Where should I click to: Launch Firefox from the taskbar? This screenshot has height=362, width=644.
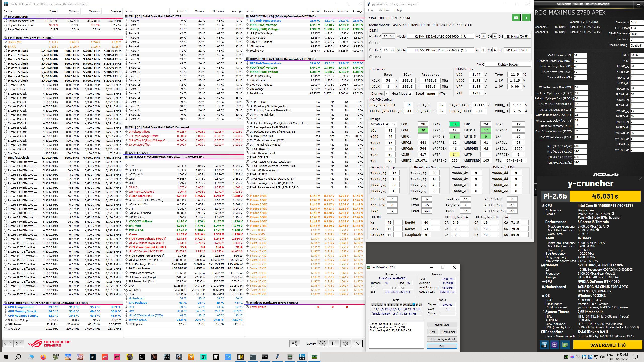click(x=43, y=357)
